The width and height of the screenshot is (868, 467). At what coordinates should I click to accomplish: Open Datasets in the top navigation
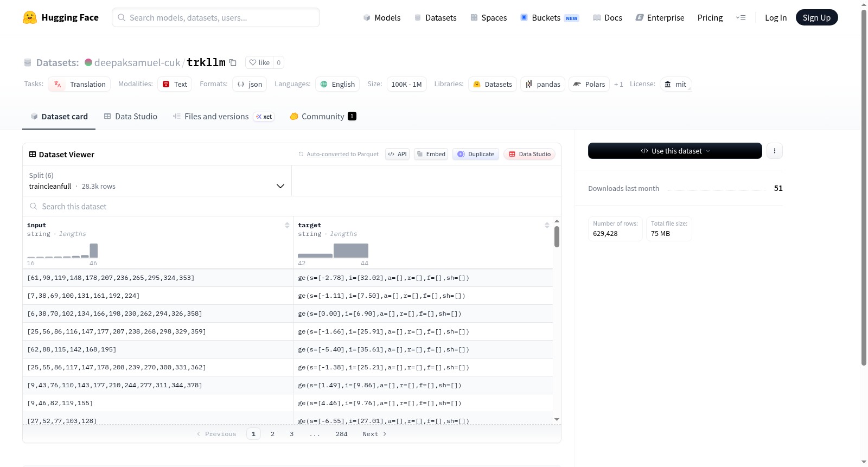coord(435,17)
